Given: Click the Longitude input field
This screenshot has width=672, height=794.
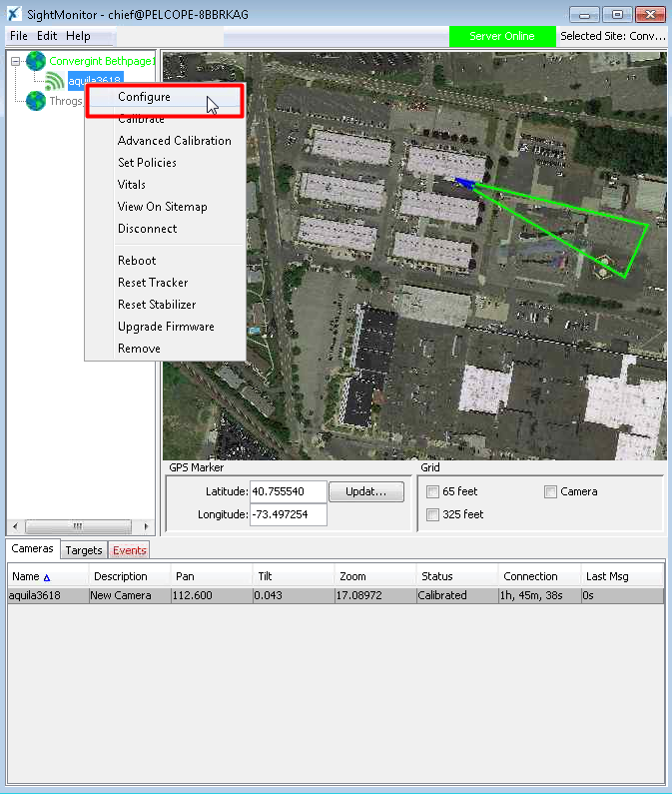Looking at the screenshot, I should point(289,514).
